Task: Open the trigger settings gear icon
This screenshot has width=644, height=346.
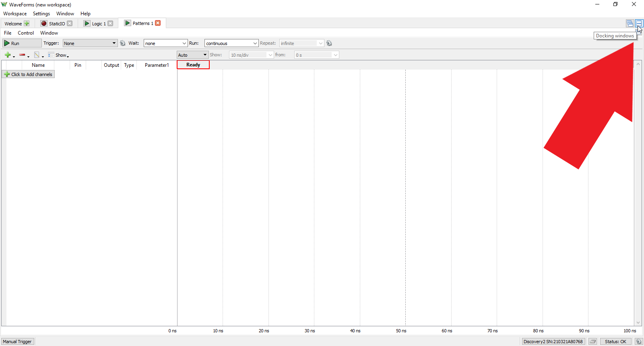Action: 123,43
